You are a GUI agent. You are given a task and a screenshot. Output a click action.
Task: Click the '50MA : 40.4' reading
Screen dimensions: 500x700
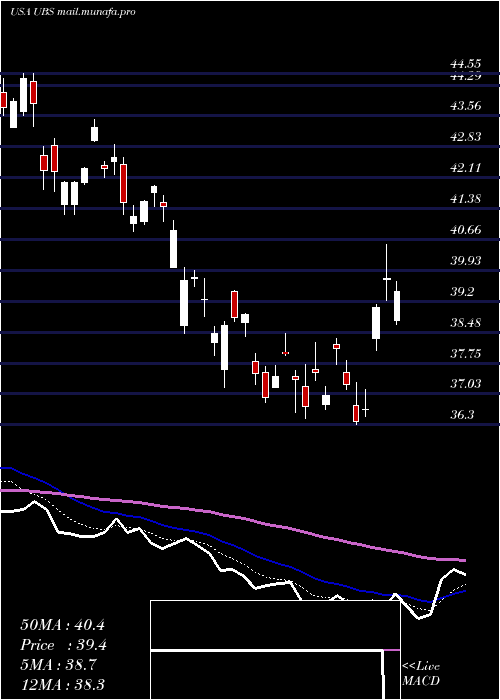coord(62,625)
